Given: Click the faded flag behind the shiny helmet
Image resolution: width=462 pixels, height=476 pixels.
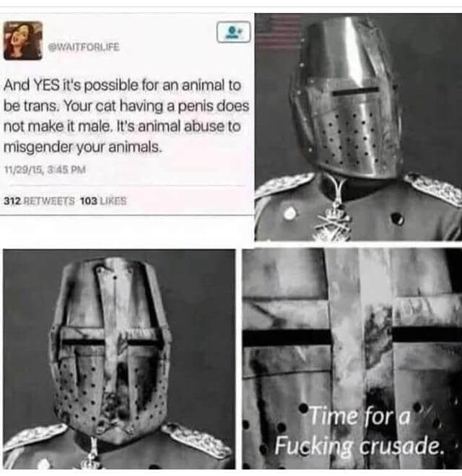Looking at the screenshot, I should [x=278, y=32].
